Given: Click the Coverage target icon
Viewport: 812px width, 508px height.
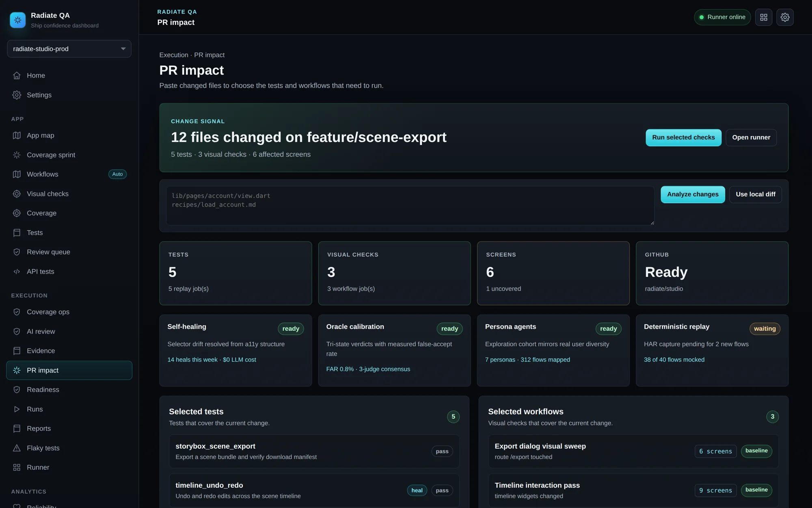Looking at the screenshot, I should click(x=17, y=213).
